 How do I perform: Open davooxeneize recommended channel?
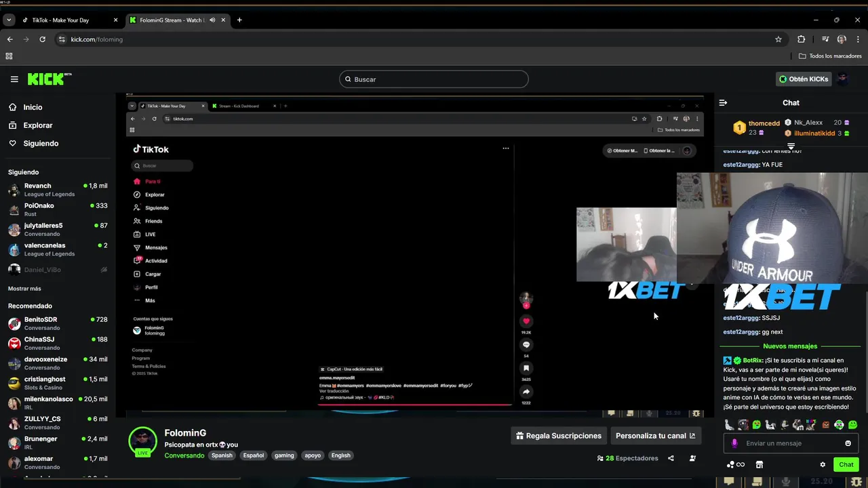point(58,363)
